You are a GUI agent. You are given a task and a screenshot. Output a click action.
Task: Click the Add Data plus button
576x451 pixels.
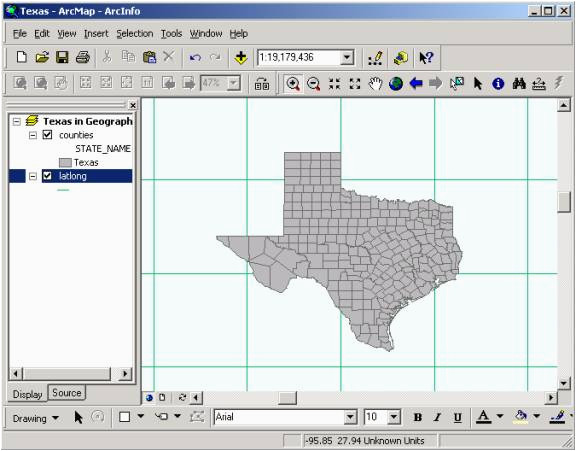click(241, 57)
